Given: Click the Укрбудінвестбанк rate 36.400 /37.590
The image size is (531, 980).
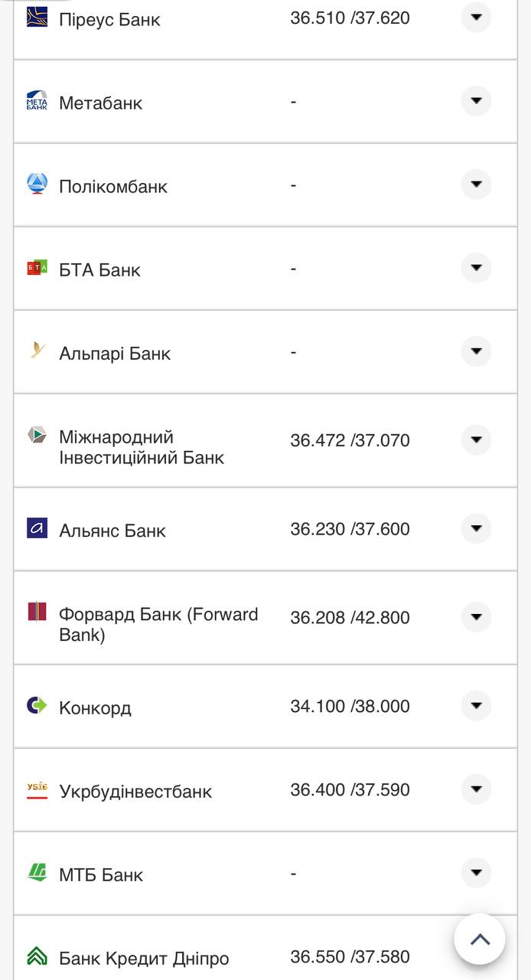Looking at the screenshot, I should [x=350, y=789].
